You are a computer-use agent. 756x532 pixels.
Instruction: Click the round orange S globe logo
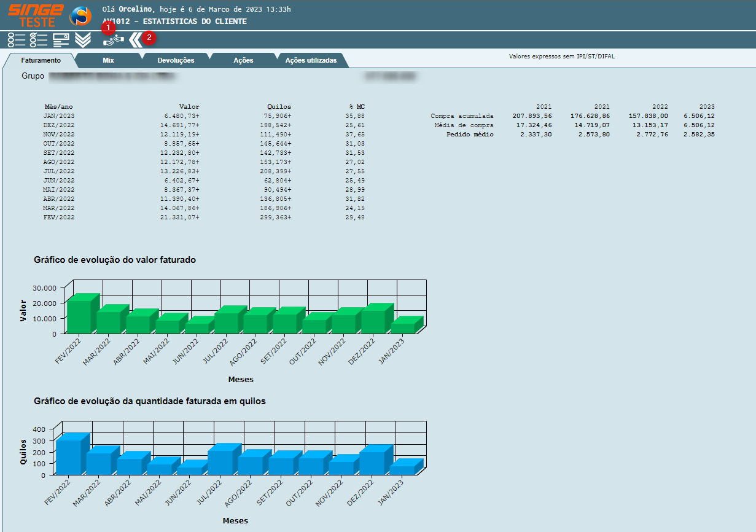(80, 16)
